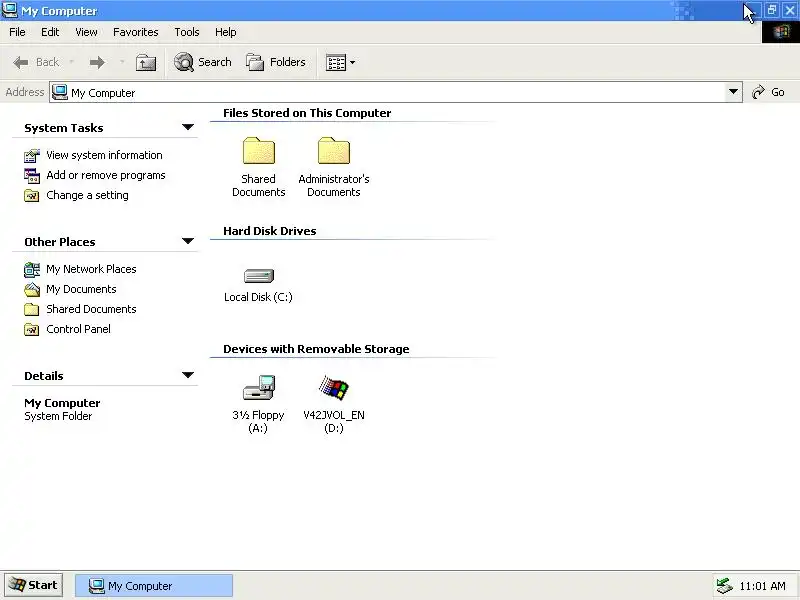Click the Search toolbar label
Viewport: 800px width, 600px height.
(x=215, y=62)
